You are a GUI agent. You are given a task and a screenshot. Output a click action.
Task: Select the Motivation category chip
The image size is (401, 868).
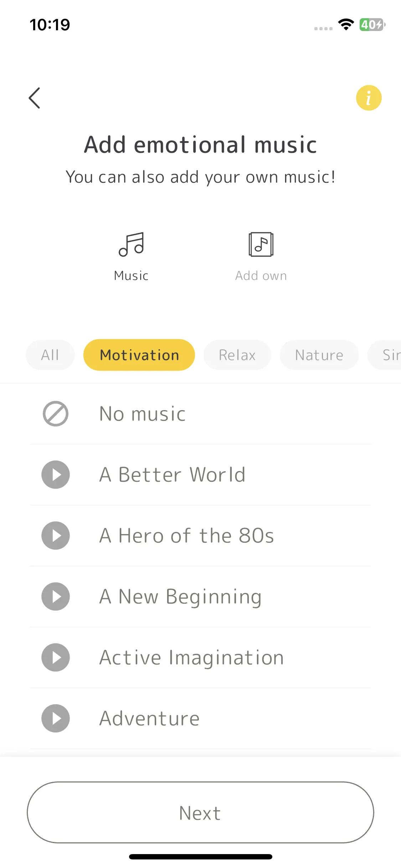pos(139,355)
